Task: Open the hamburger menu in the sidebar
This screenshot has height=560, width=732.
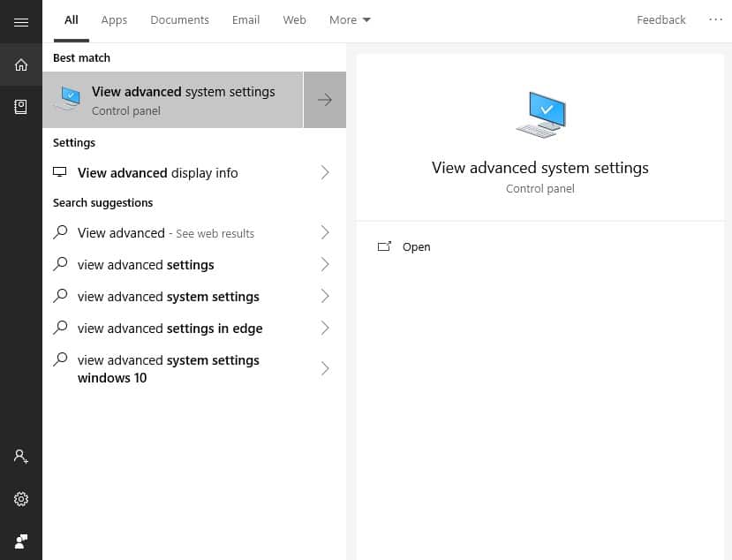Action: tap(21, 22)
